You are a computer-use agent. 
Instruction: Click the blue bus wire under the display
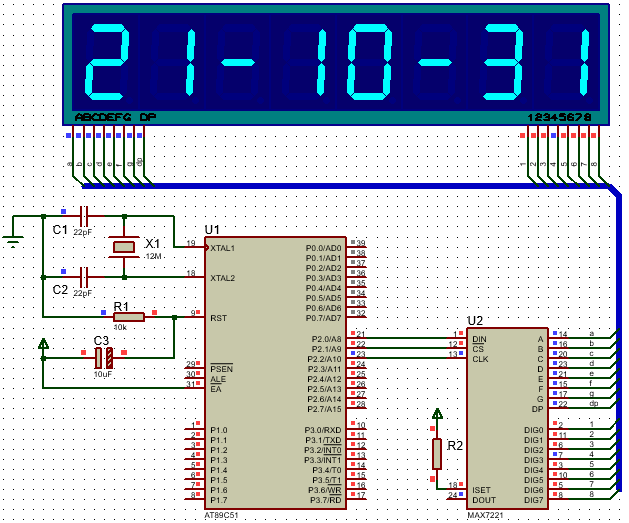pos(345,186)
